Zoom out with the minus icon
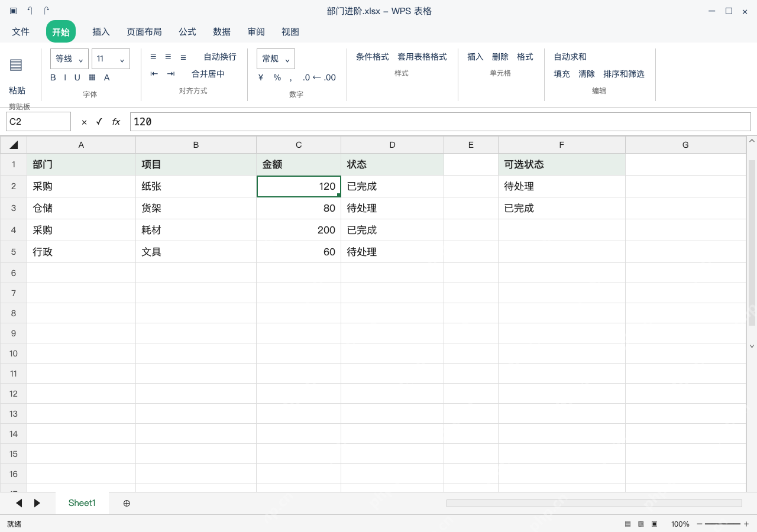The height and width of the screenshot is (532, 757). [x=700, y=524]
